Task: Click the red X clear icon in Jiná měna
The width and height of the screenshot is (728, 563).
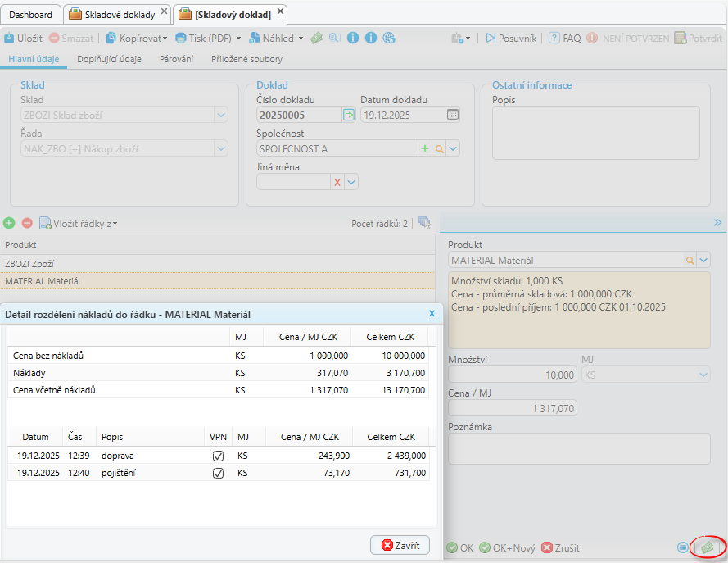Action: point(337,182)
